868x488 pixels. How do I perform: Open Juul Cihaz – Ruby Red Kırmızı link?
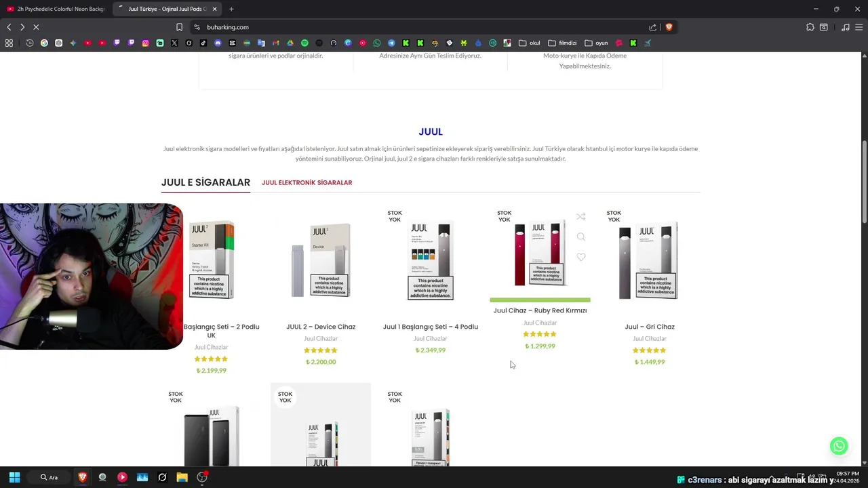[540, 310]
